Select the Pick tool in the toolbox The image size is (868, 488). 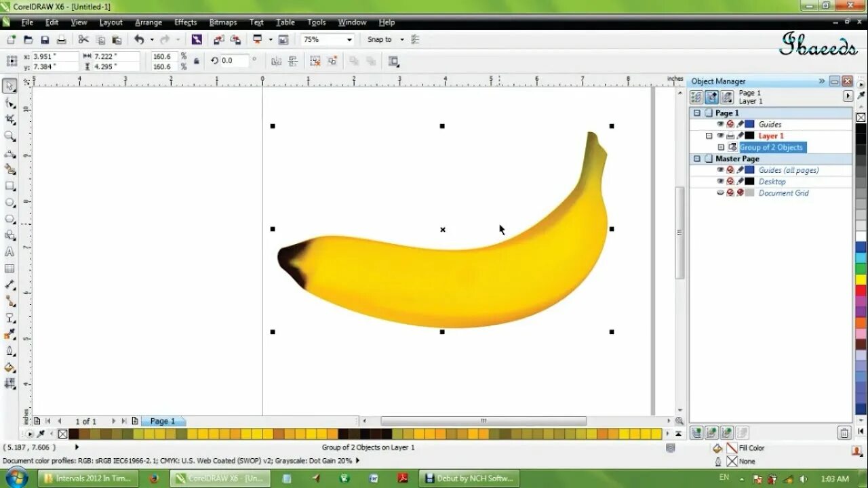tap(9, 86)
